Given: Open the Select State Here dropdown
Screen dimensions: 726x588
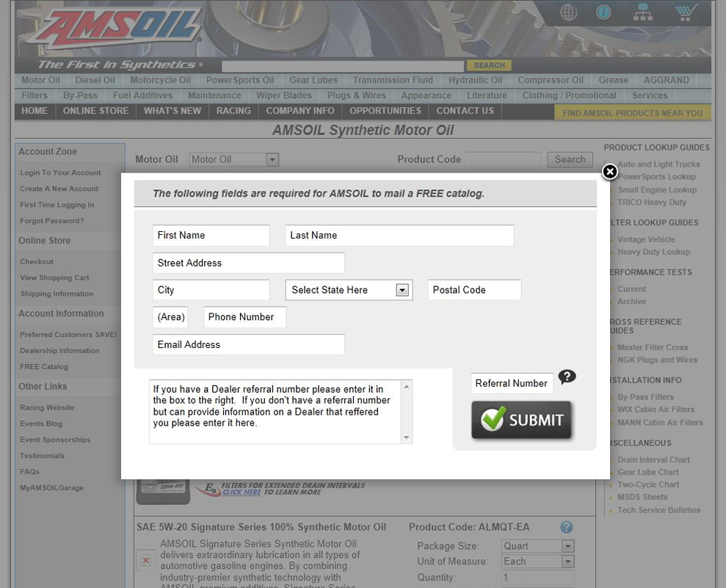Looking at the screenshot, I should [349, 290].
